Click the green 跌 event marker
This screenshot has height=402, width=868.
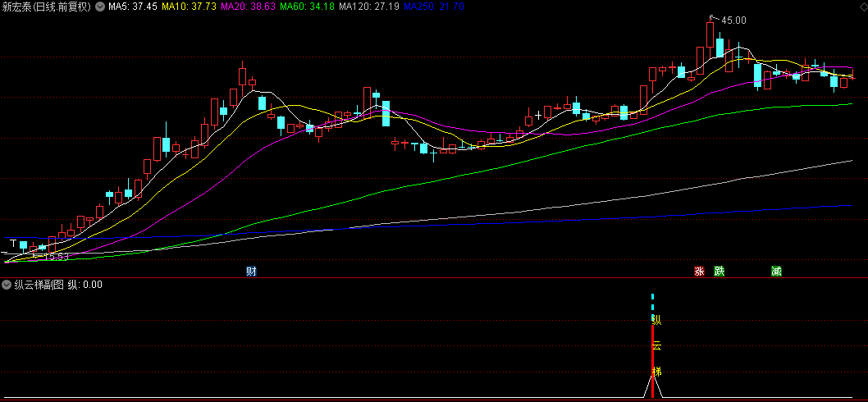(719, 272)
